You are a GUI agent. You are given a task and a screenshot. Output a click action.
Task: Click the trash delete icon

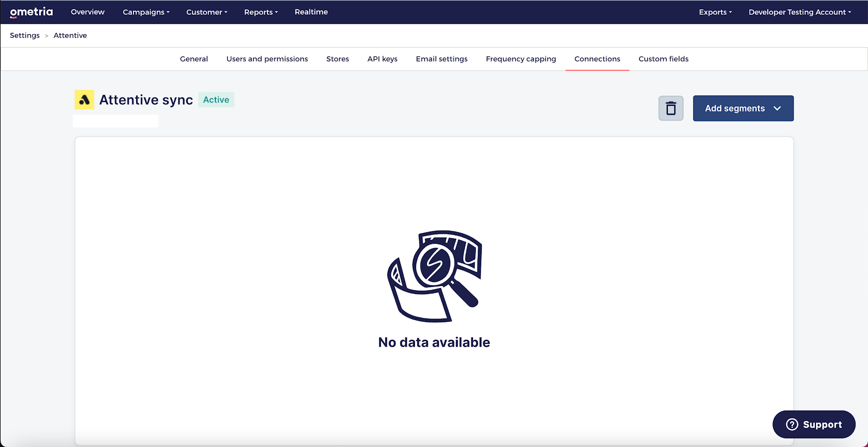click(671, 108)
